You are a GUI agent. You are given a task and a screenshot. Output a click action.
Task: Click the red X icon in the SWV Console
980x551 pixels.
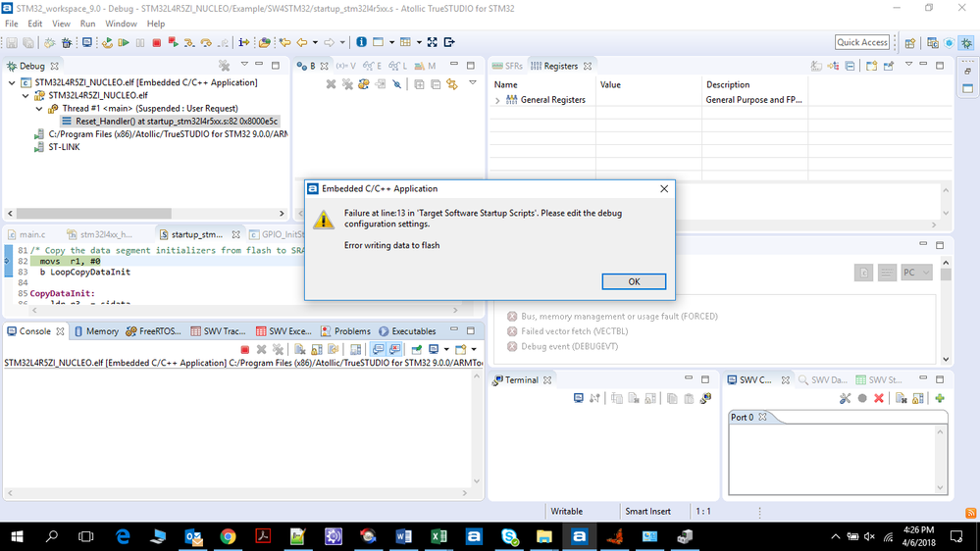pos(879,398)
